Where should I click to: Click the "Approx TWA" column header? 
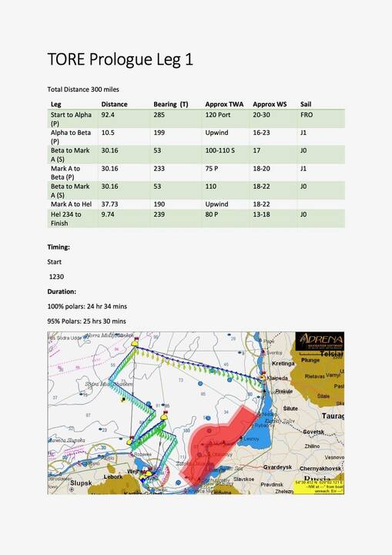224,104
